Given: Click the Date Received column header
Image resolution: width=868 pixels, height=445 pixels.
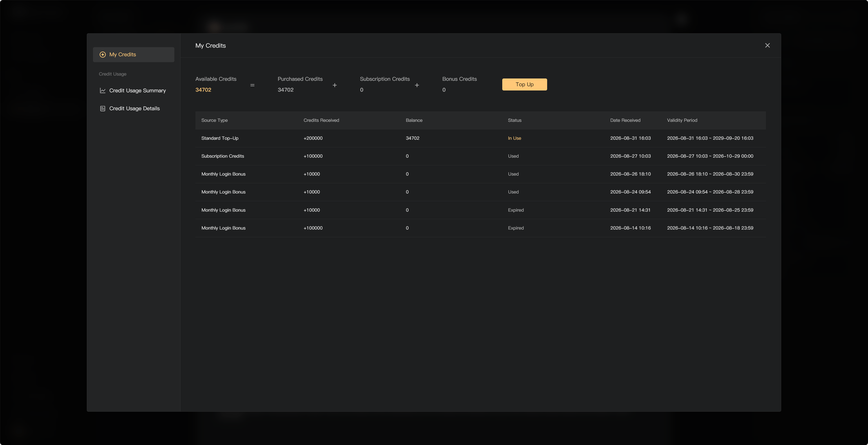Looking at the screenshot, I should pyautogui.click(x=625, y=120).
